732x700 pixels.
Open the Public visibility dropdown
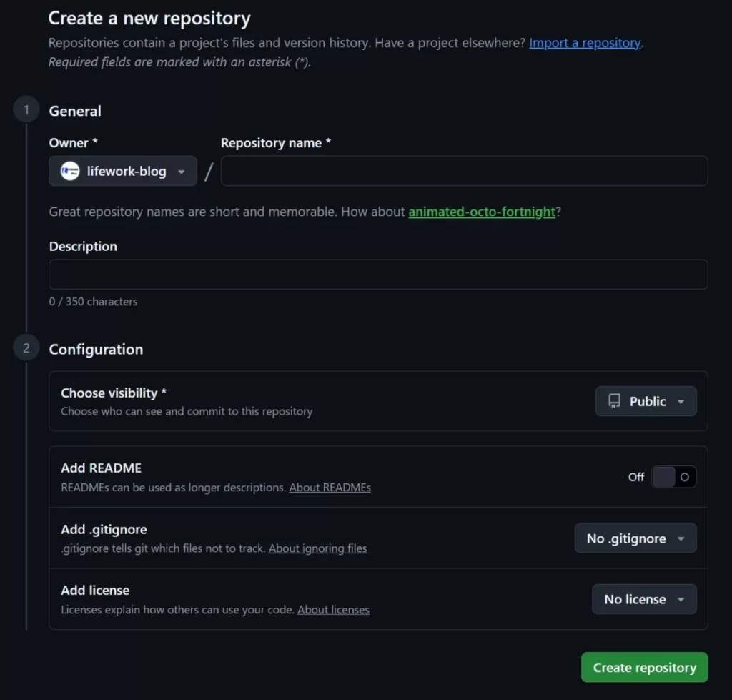(x=646, y=401)
